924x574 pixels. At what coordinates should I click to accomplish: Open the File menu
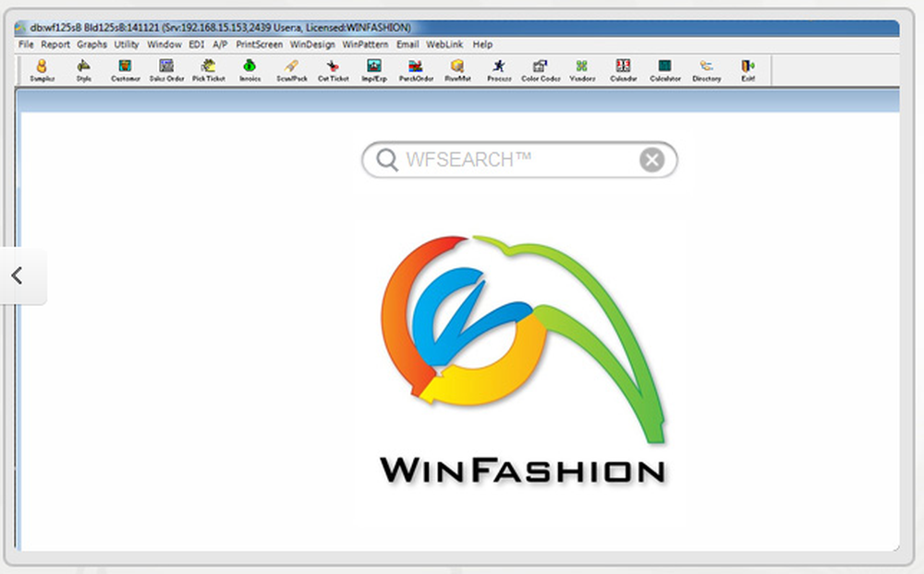click(26, 44)
